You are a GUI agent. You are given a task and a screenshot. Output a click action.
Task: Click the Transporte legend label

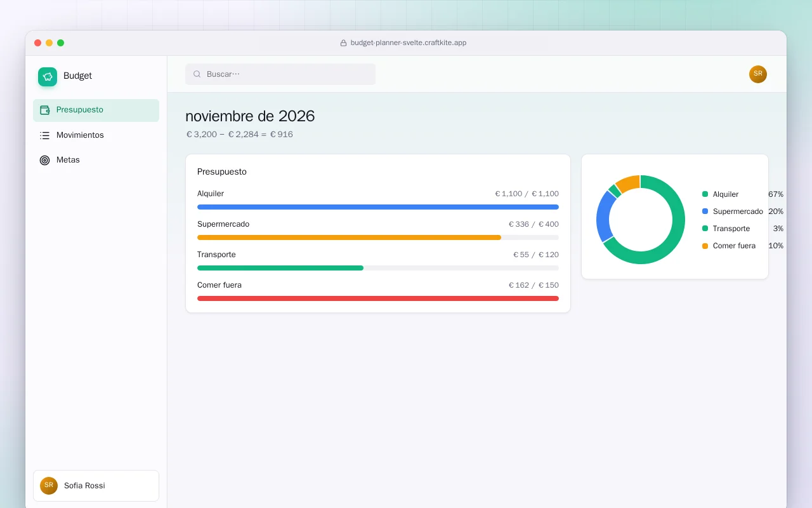731,229
